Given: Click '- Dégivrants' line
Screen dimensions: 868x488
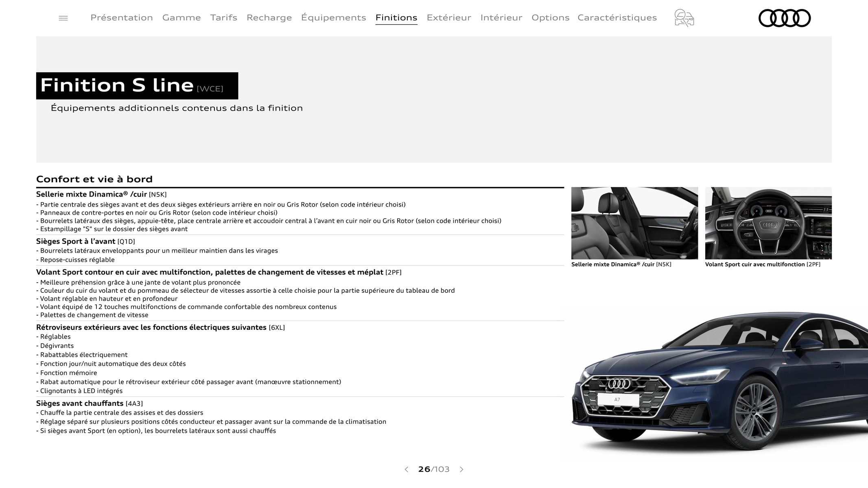Looking at the screenshot, I should [55, 346].
